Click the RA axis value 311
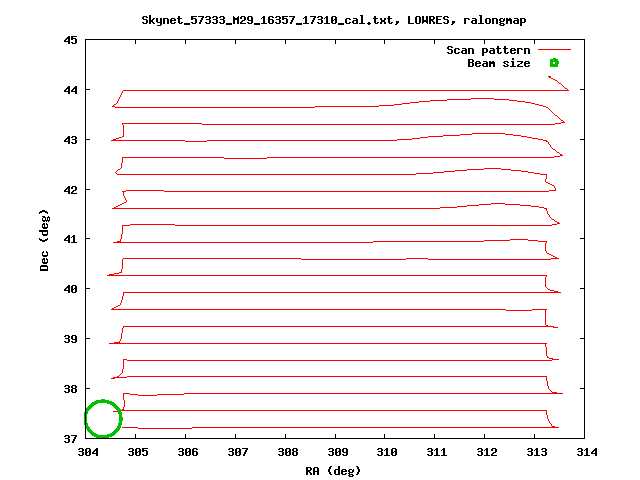The width and height of the screenshot is (640, 480). (437, 452)
